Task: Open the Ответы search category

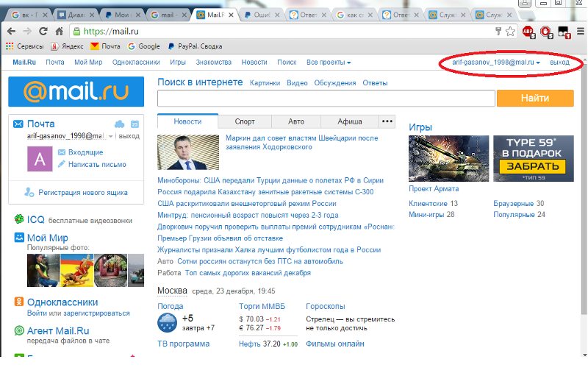Action: point(375,83)
